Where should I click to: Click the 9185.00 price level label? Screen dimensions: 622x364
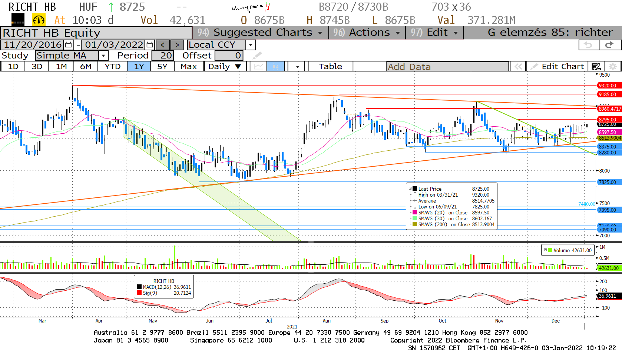click(609, 94)
